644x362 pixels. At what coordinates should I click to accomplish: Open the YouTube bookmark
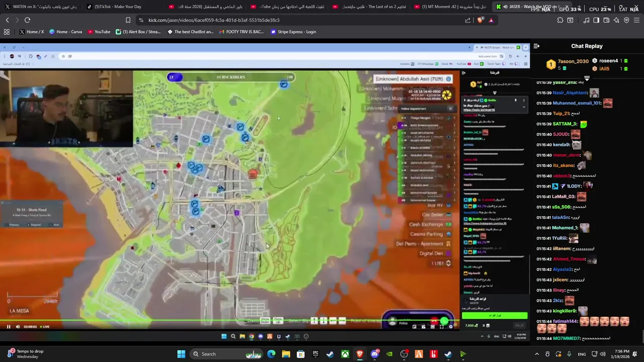point(99,32)
